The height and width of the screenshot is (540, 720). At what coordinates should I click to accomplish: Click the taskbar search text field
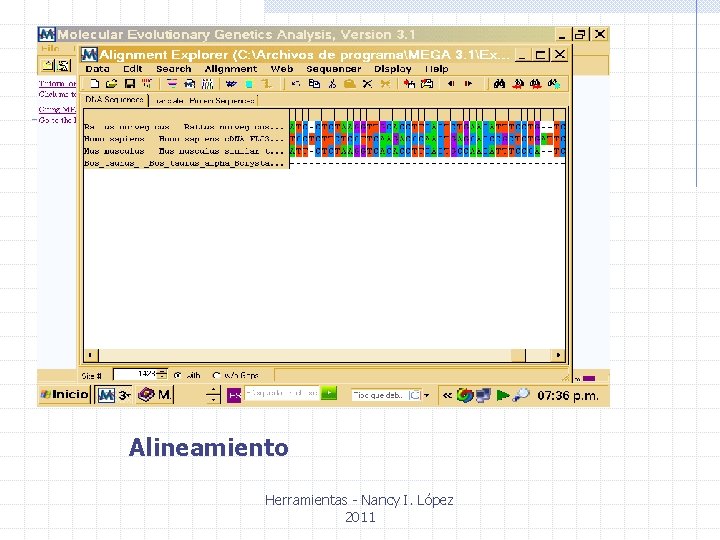pos(281,393)
